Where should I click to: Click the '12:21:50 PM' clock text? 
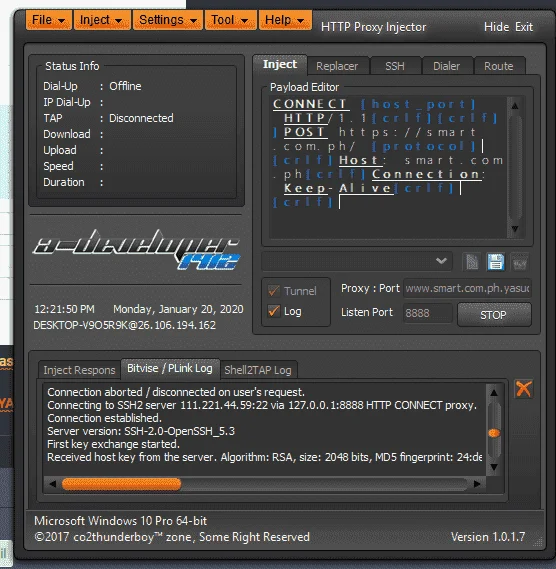pyautogui.click(x=64, y=309)
